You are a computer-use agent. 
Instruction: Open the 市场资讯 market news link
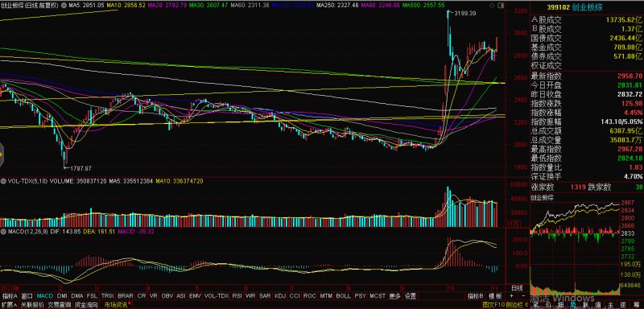pos(117,305)
